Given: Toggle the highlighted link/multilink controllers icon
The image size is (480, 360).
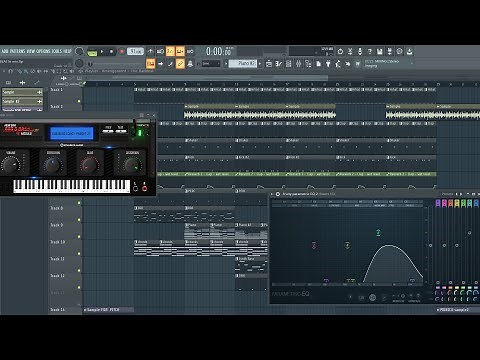Looking at the screenshot, I should [180, 63].
